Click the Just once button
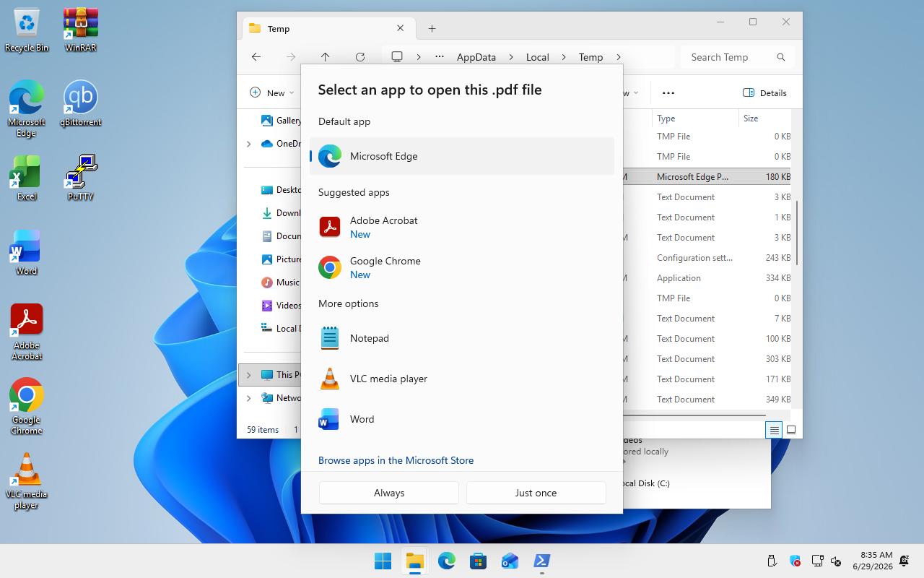Image resolution: width=924 pixels, height=578 pixels. pyautogui.click(x=536, y=493)
